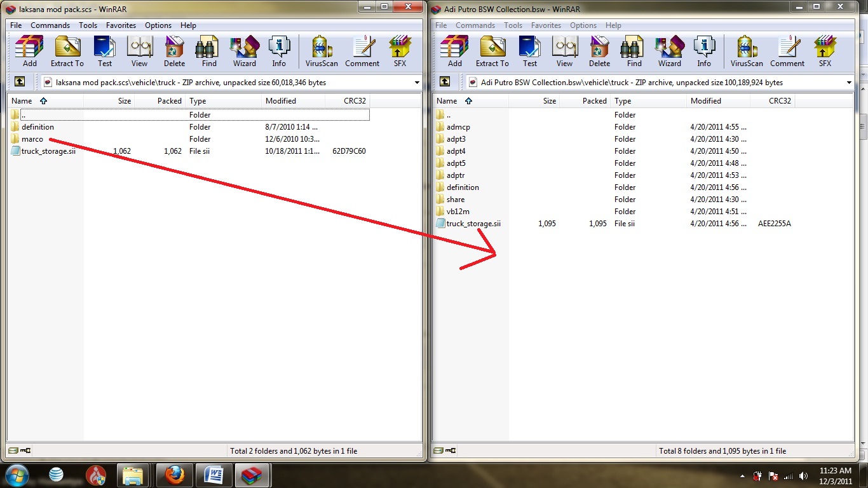Go up one level in laksana mod pack window

point(20,82)
